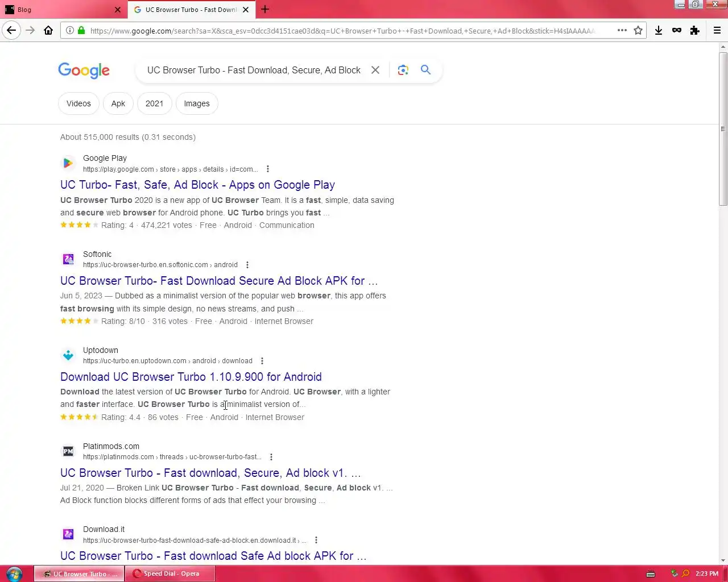Switch to Speed Dial - Opera taskbar item
Screen dimensions: 728x582
(x=170, y=573)
